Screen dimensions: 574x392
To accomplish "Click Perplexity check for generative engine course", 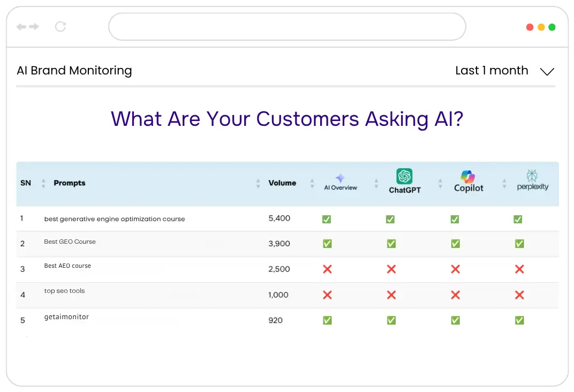I will point(518,219).
